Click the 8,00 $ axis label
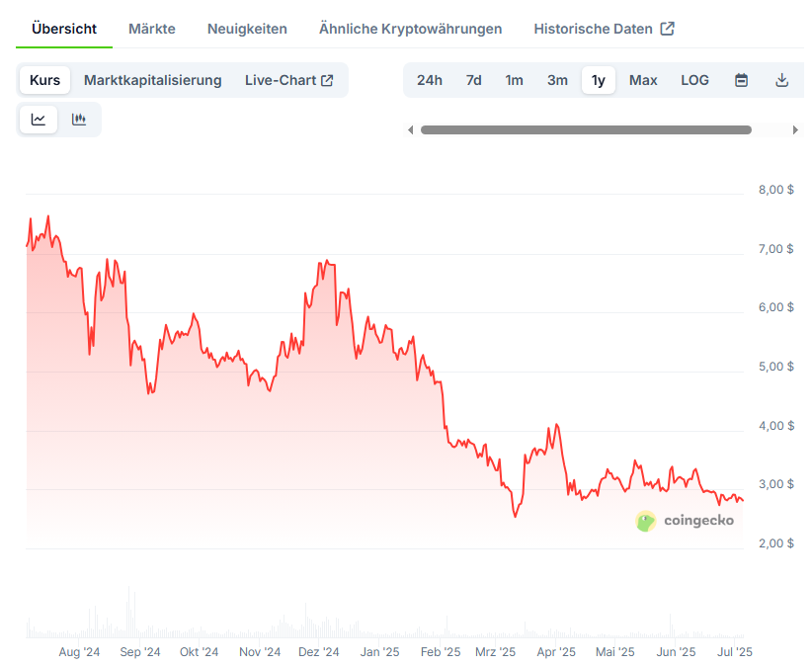Image resolution: width=812 pixels, height=666 pixels. [775, 190]
